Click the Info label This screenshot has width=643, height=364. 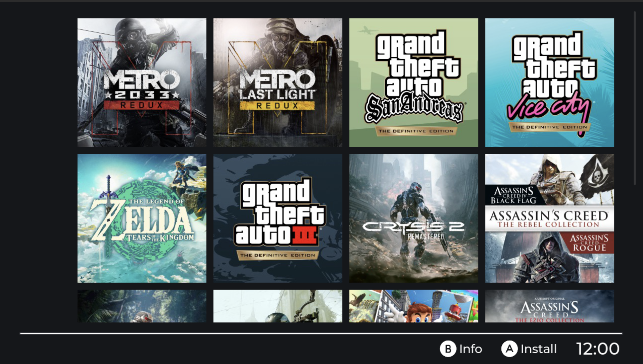pos(471,349)
